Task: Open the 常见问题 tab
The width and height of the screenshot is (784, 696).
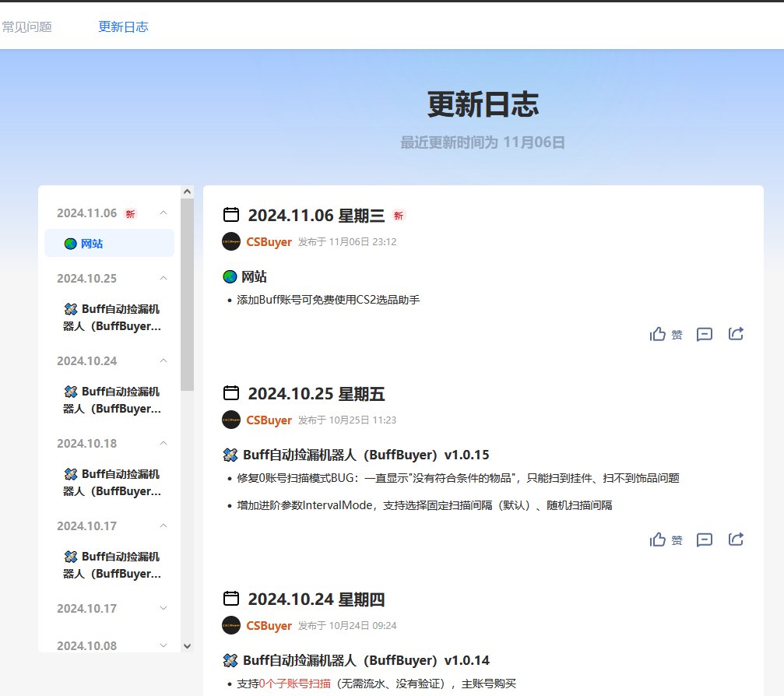Action: tap(27, 26)
